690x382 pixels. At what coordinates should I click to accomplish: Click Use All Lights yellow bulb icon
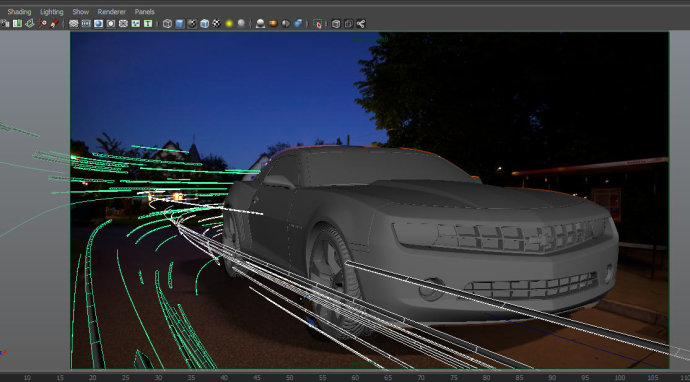[x=229, y=23]
